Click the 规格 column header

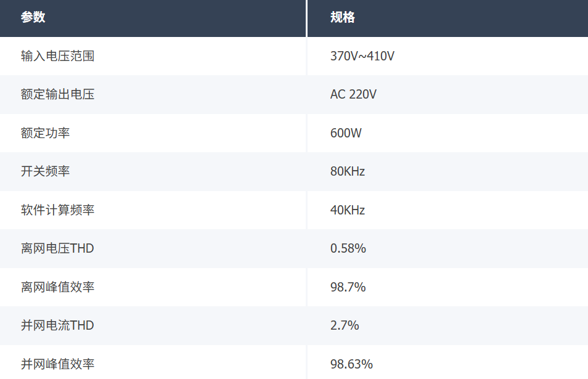(x=343, y=18)
